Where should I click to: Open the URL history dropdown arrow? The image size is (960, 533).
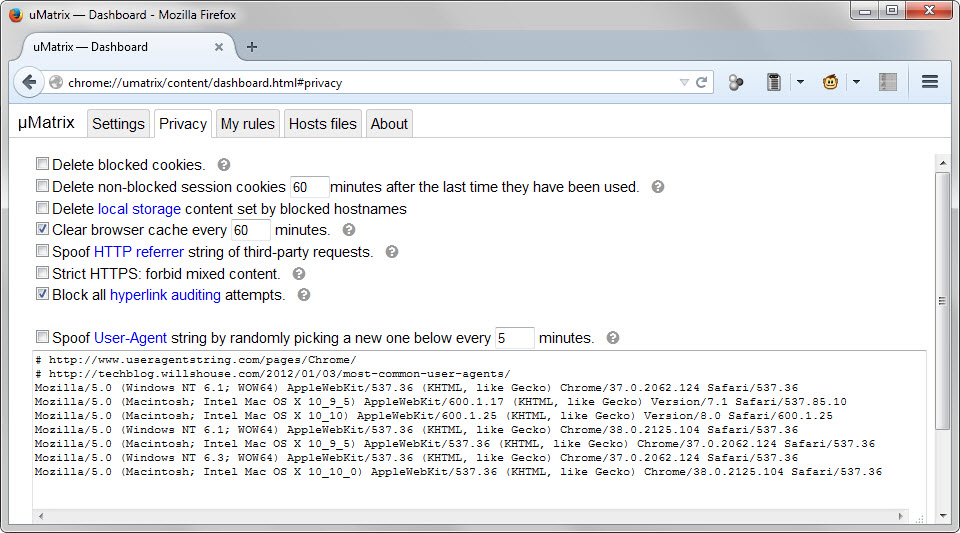pyautogui.click(x=684, y=82)
